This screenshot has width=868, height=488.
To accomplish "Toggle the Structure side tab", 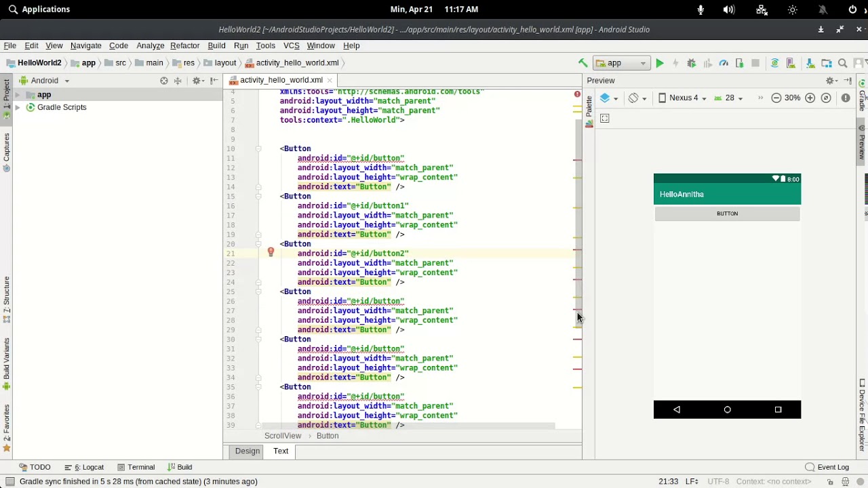I will tap(6, 300).
